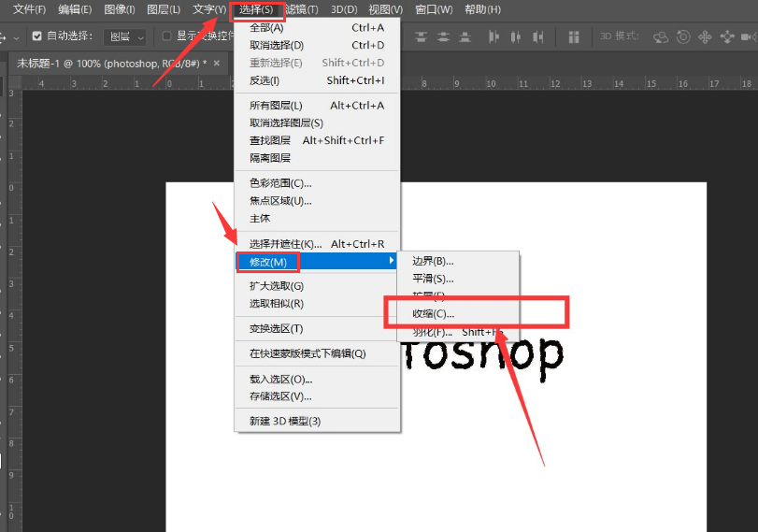Choose 变换选区(T) menu entry
The height and width of the screenshot is (532, 758).
[x=317, y=329]
